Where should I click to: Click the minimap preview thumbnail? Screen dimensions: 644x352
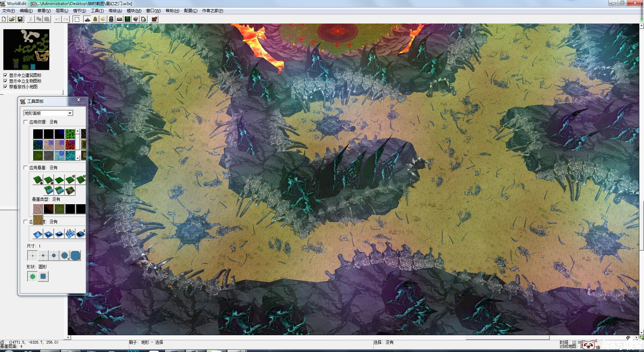click(26, 49)
